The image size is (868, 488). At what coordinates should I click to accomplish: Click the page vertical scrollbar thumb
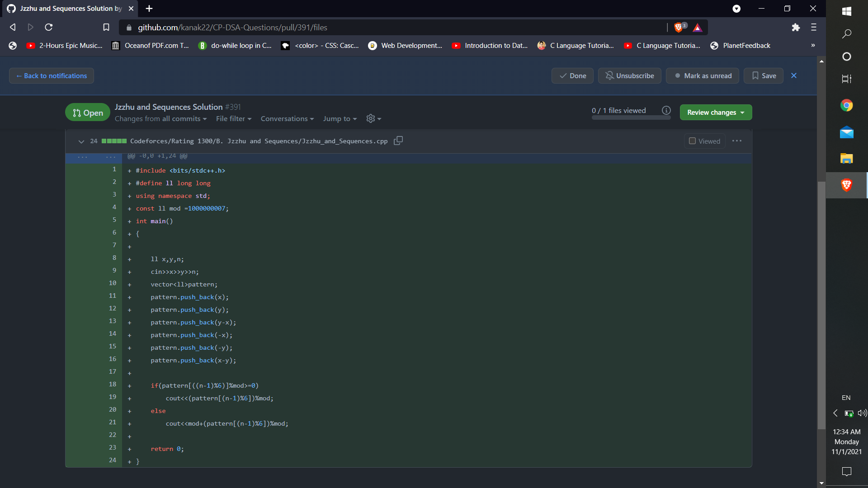pyautogui.click(x=821, y=305)
